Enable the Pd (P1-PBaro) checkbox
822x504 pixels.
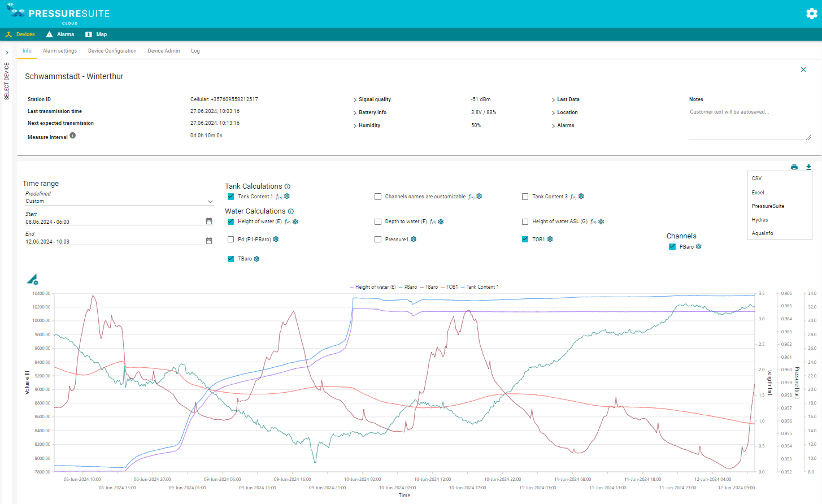pyautogui.click(x=230, y=239)
